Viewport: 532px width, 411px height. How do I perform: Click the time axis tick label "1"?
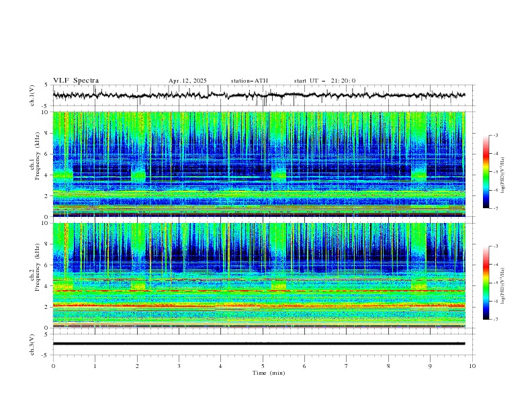95,366
